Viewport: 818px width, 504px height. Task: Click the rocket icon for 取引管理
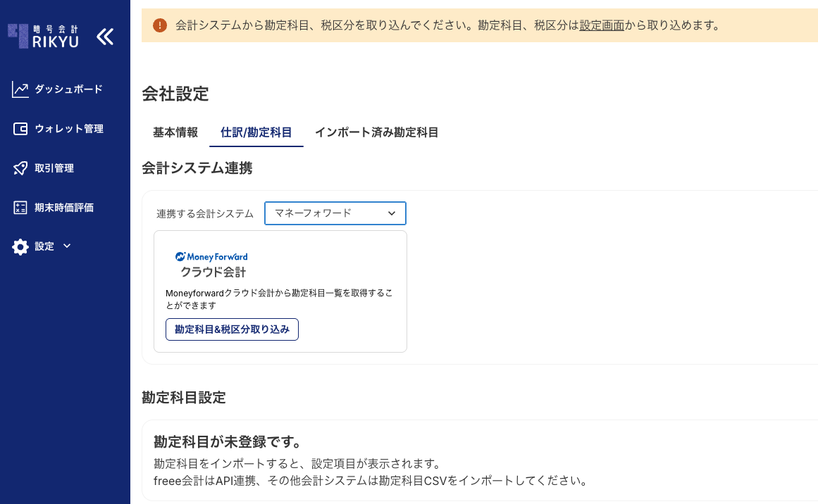tap(20, 168)
